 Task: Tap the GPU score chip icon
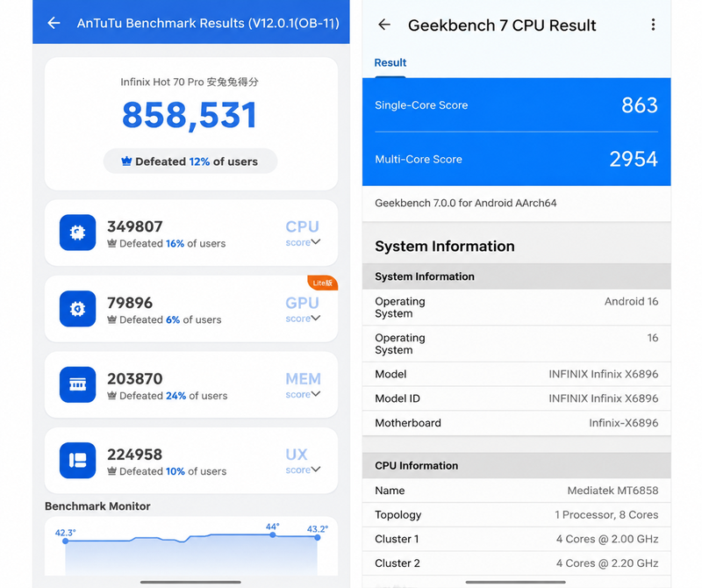click(77, 309)
